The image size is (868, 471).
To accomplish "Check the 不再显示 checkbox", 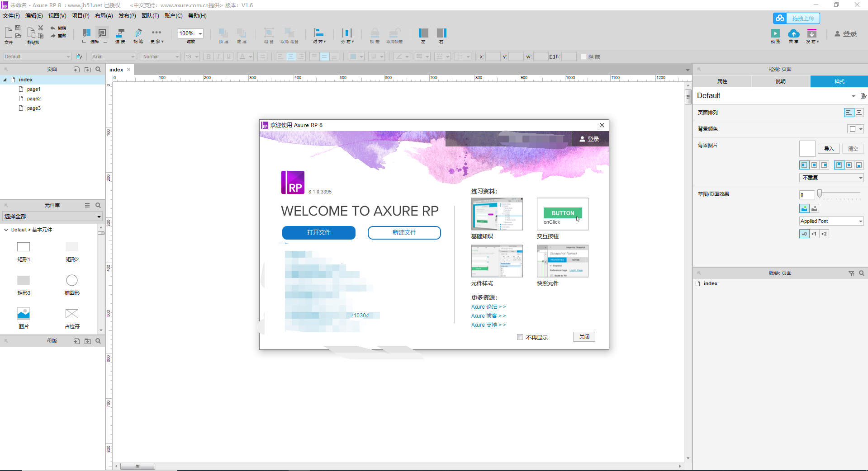I will 520,337.
